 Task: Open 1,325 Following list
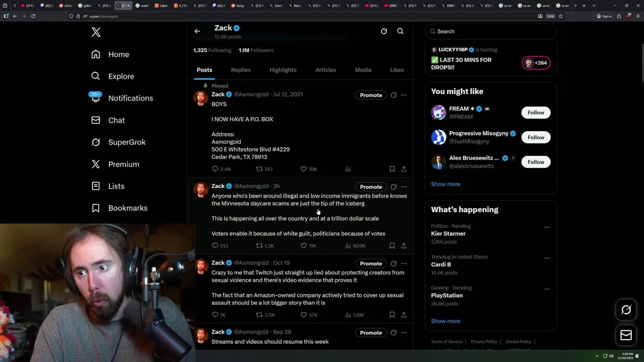[x=212, y=50]
